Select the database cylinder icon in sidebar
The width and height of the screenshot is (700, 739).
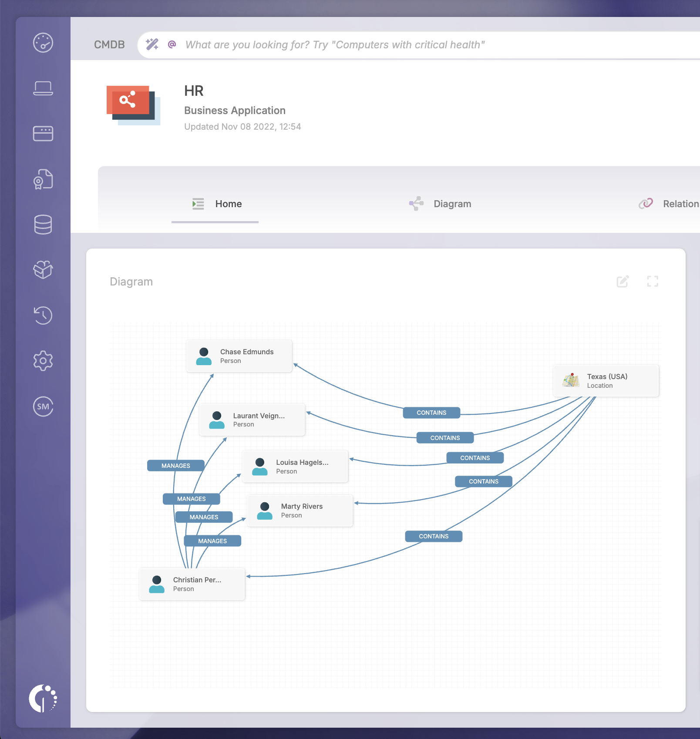tap(43, 225)
